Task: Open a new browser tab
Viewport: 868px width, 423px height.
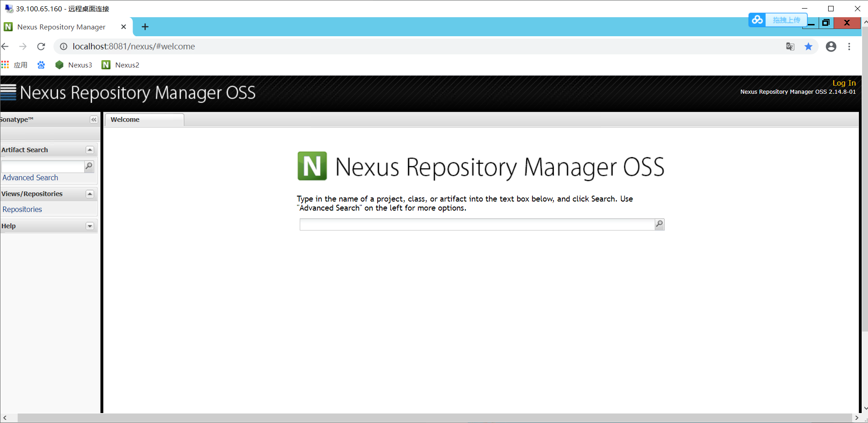Action: [145, 27]
